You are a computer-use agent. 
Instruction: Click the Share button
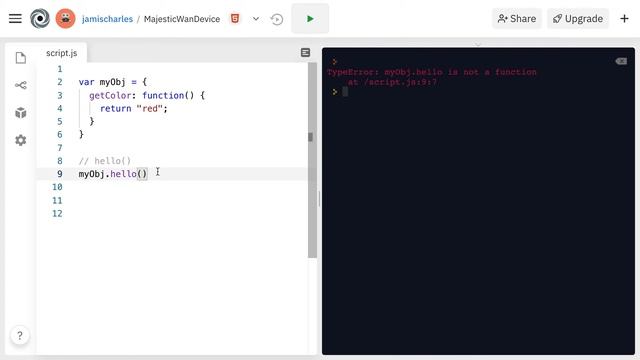[517, 18]
